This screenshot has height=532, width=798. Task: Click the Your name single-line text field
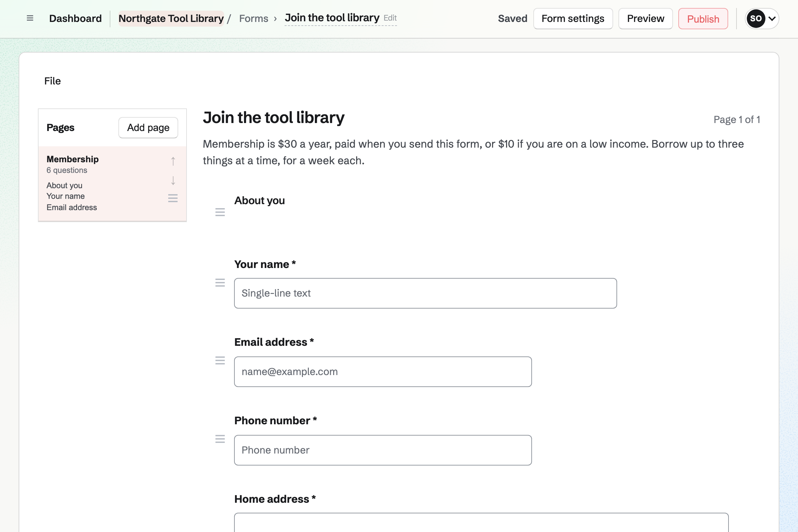coord(426,293)
